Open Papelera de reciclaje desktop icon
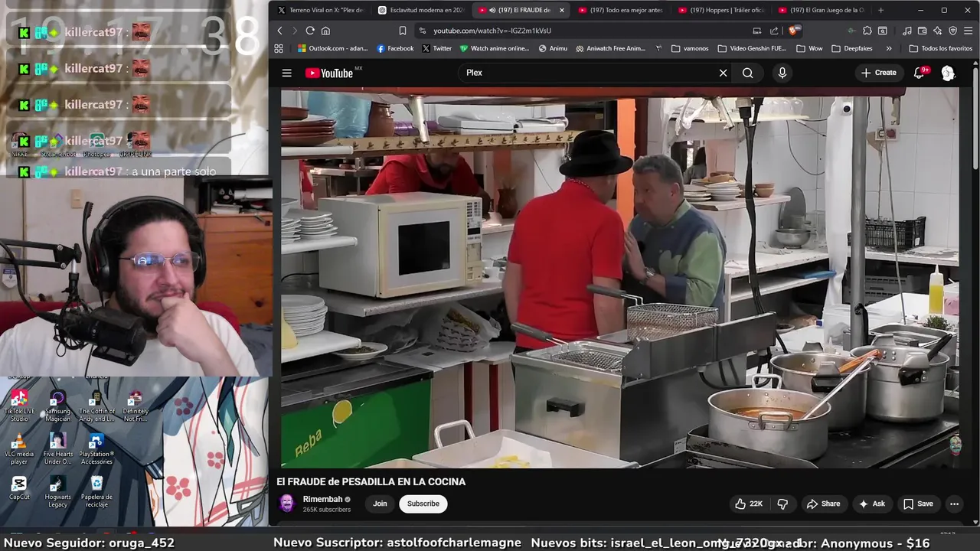980x551 pixels. click(96, 492)
